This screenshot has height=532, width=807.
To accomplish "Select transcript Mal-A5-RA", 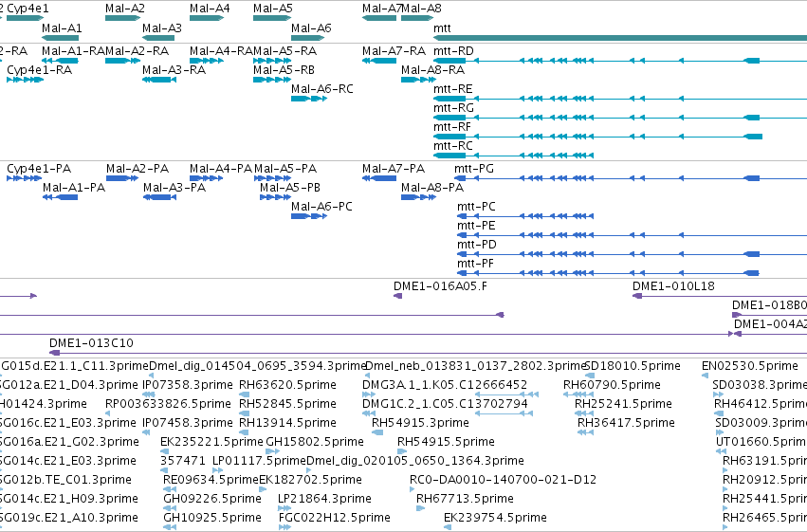I will tap(272, 61).
